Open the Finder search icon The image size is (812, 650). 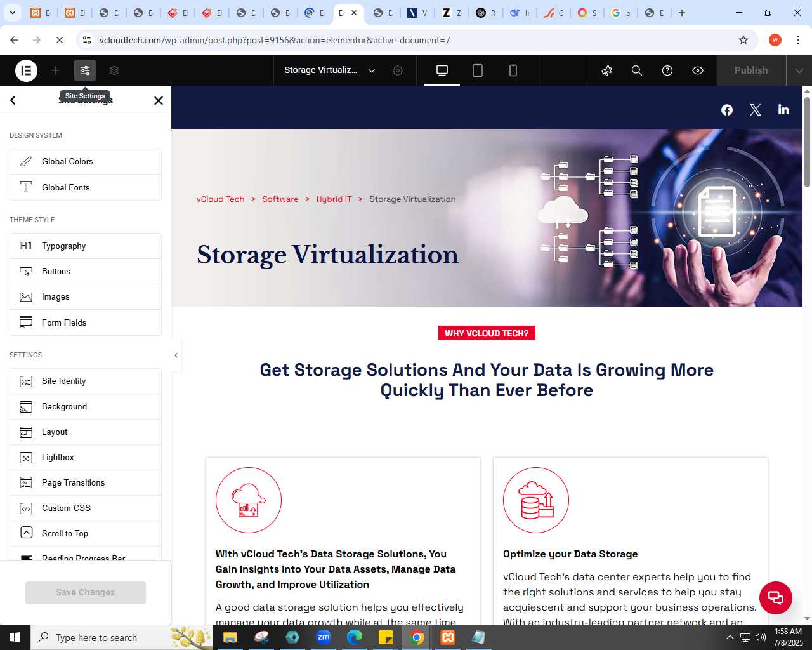(x=637, y=70)
